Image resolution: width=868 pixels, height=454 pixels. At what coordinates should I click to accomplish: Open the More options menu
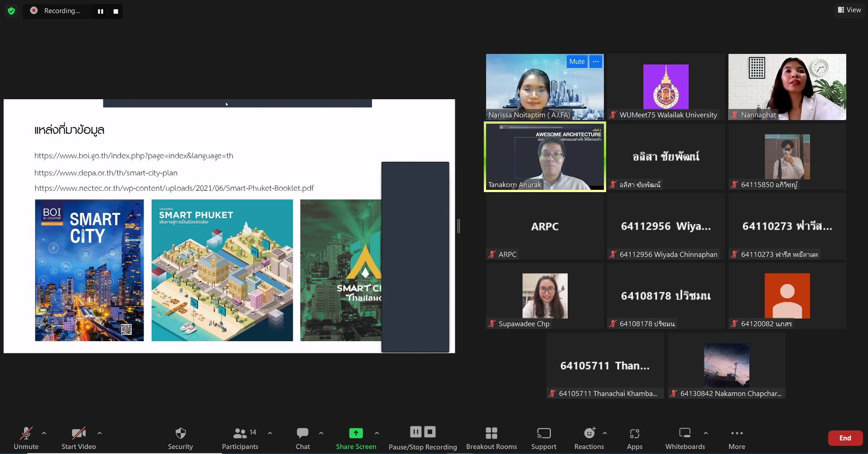pos(737,434)
